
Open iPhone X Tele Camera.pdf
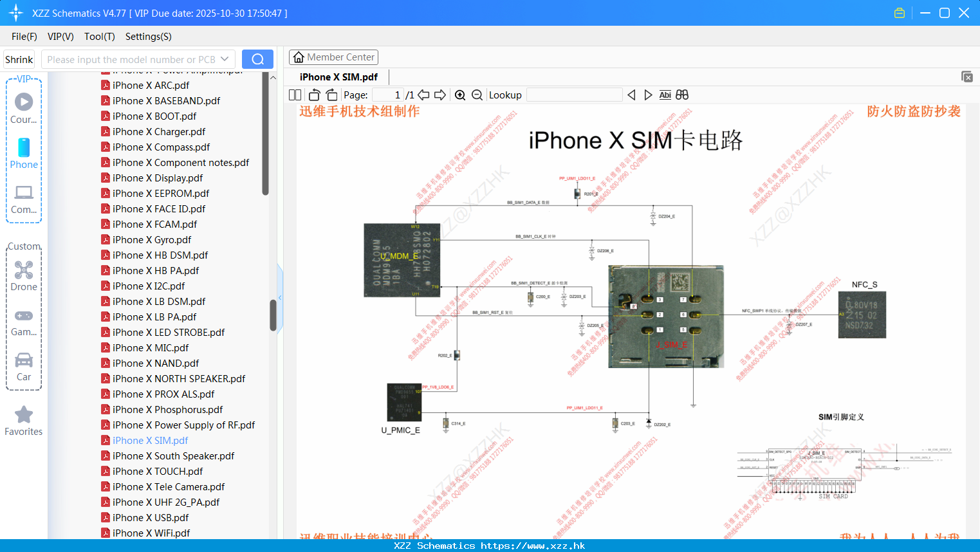coord(169,486)
